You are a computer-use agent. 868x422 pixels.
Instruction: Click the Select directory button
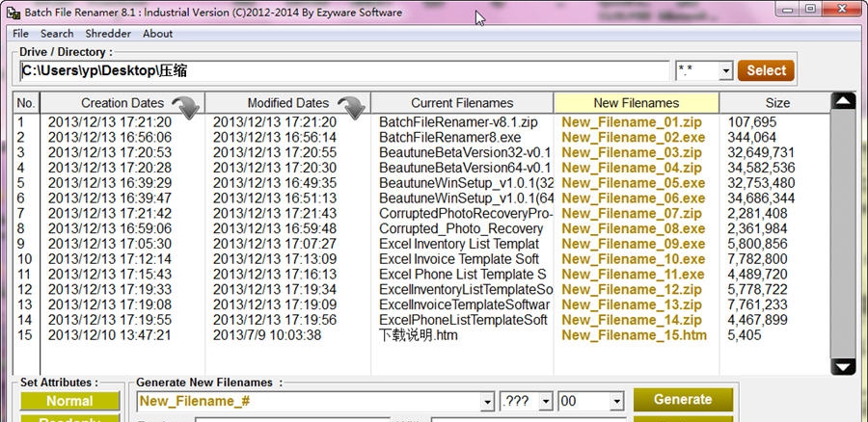pyautogui.click(x=766, y=70)
